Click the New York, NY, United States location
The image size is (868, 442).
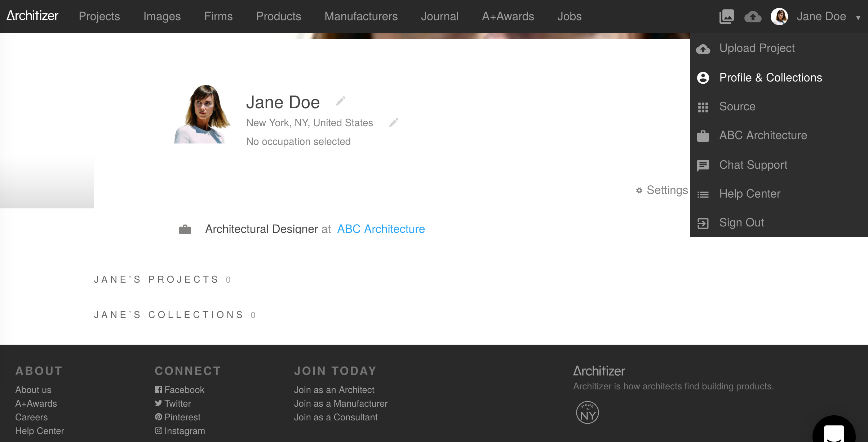tap(310, 123)
